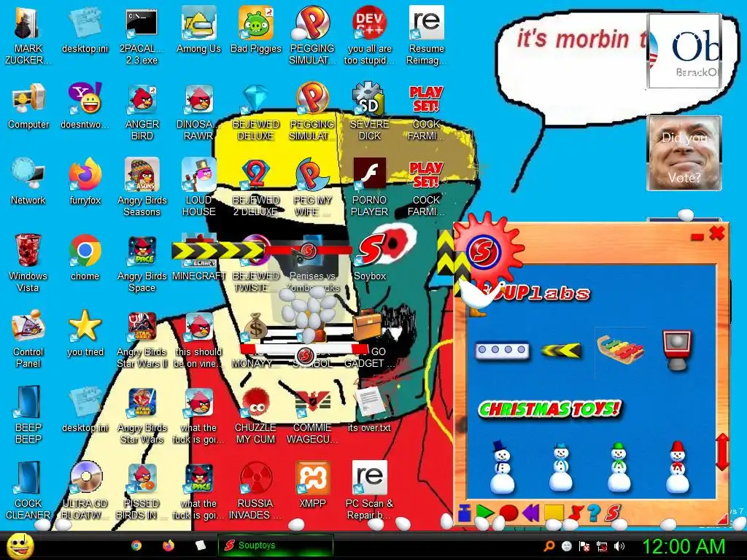
Task: Launch Firefox from the taskbar
Action: coord(169,545)
